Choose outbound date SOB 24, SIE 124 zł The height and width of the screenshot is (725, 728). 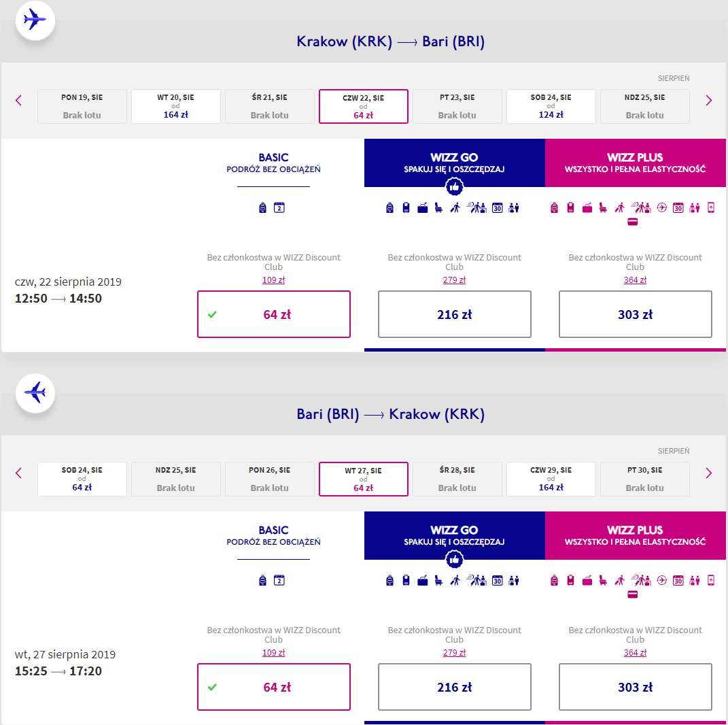[x=551, y=106]
